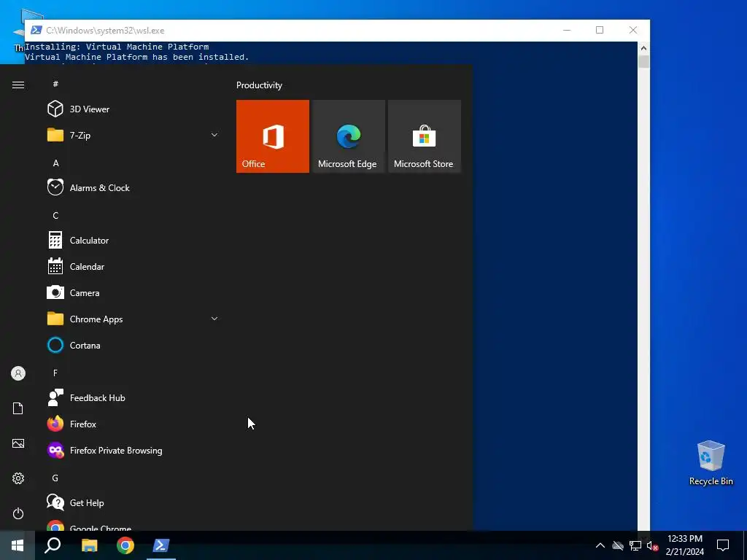Click the Power button in Start
The width and height of the screenshot is (747, 560).
point(18,513)
